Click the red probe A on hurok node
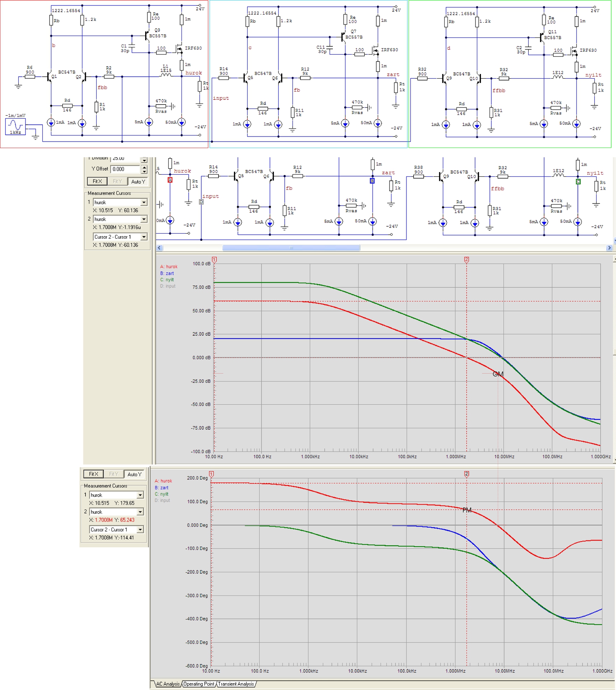Screen dimensions: 616x690 click(x=170, y=180)
